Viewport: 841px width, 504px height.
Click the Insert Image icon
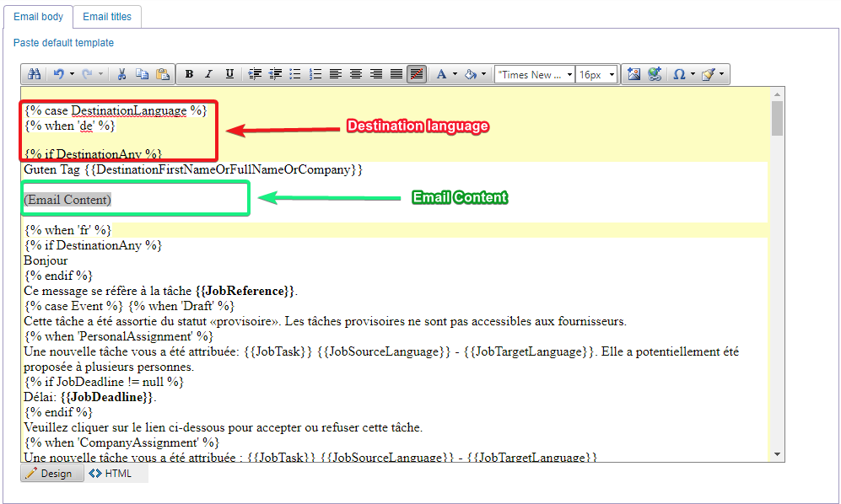coord(633,74)
